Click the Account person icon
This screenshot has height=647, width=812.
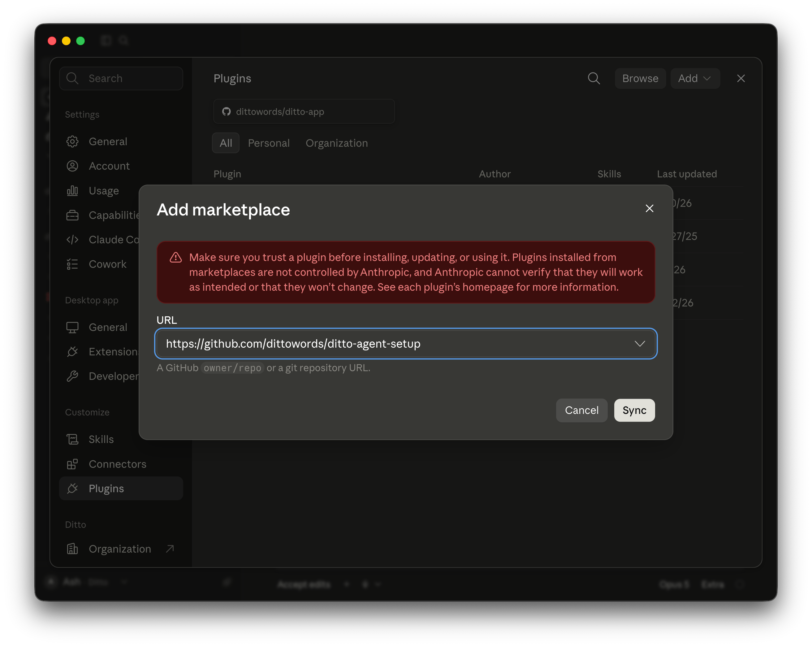(72, 166)
